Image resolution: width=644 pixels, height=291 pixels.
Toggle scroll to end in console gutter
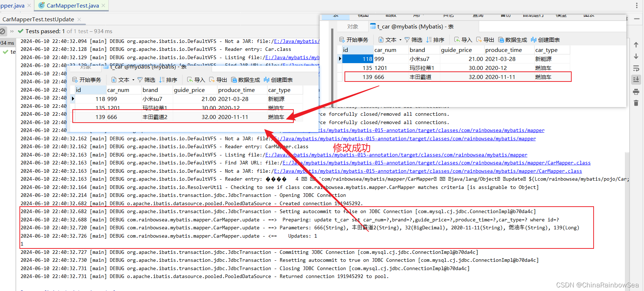[x=636, y=80]
